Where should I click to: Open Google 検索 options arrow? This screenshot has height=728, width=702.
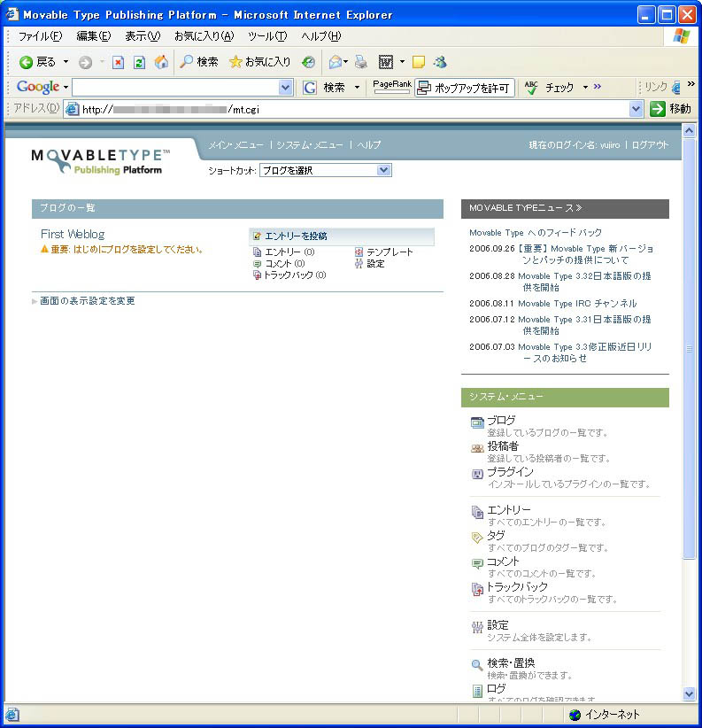pyautogui.click(x=357, y=88)
